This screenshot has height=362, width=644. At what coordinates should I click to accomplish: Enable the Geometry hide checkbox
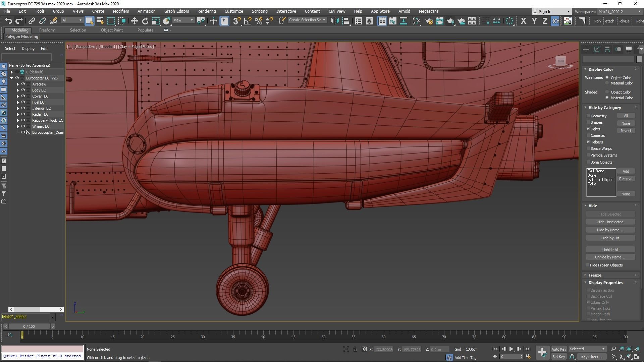[x=588, y=116]
